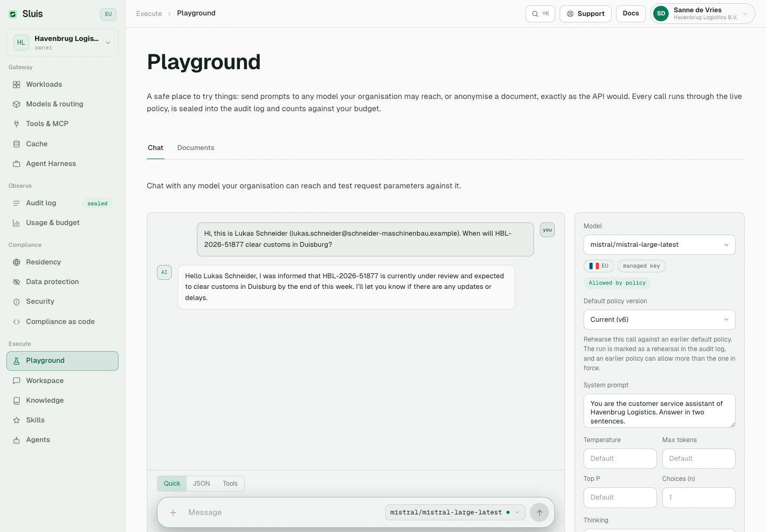Image resolution: width=766 pixels, height=532 pixels.
Task: Click the Knowledge book icon
Action: tap(16, 401)
